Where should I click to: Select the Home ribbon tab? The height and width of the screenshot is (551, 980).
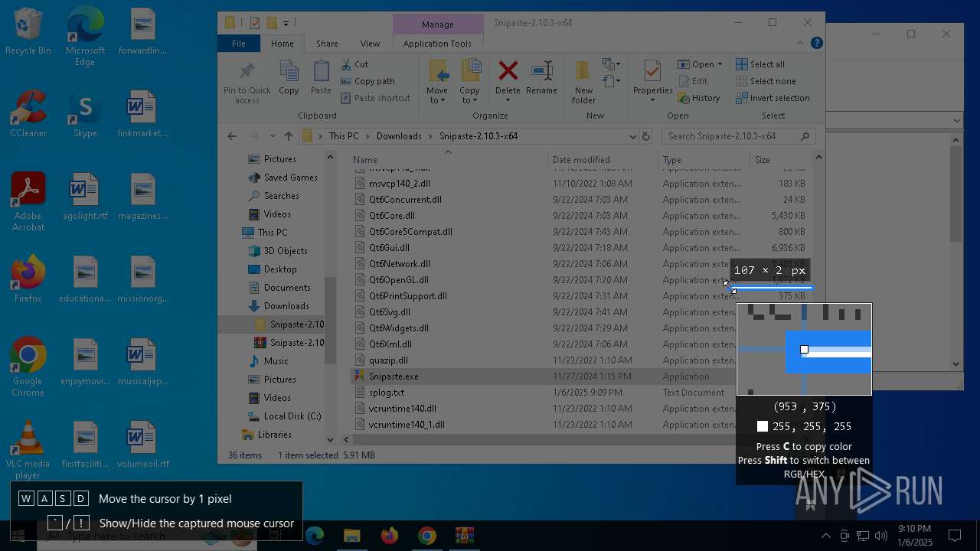click(282, 44)
